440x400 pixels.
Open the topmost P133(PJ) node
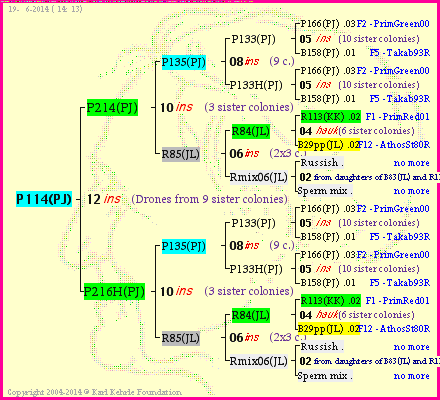coord(254,39)
